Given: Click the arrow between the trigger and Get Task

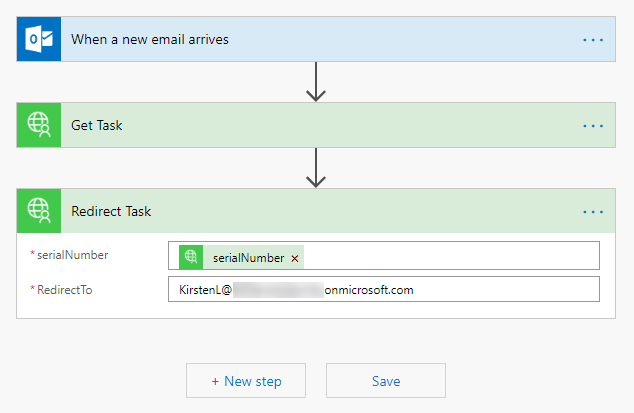Looking at the screenshot, I should tap(316, 83).
